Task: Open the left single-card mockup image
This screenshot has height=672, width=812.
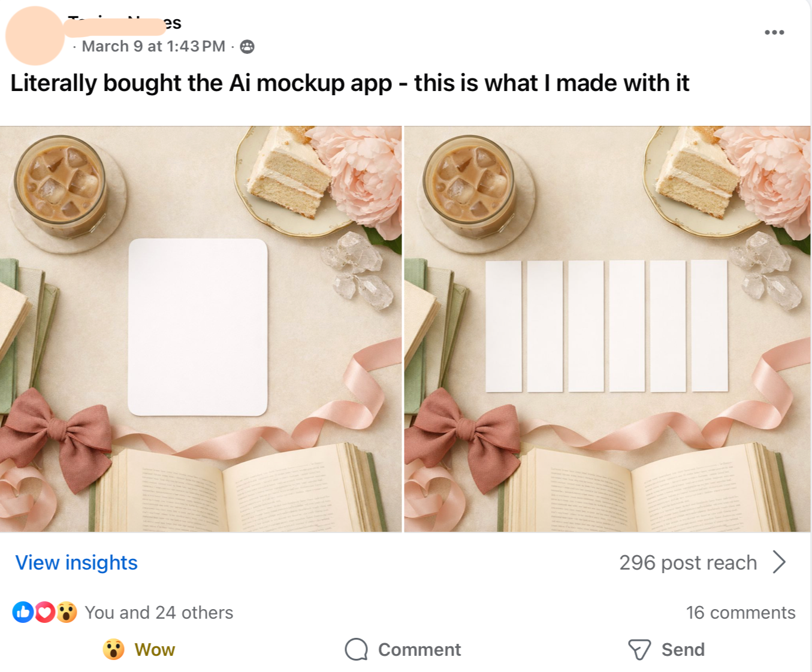Action: [201, 329]
